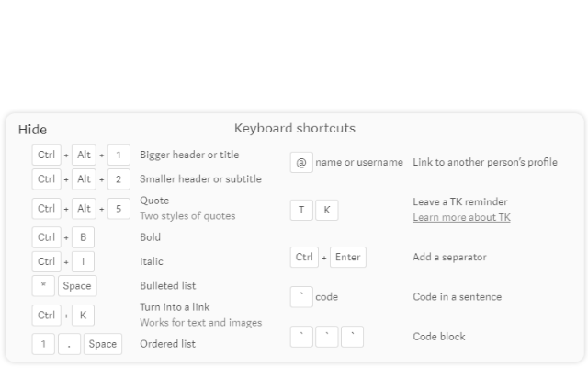Click the number 2 key for subtitle
This screenshot has height=368, width=588.
118,178
